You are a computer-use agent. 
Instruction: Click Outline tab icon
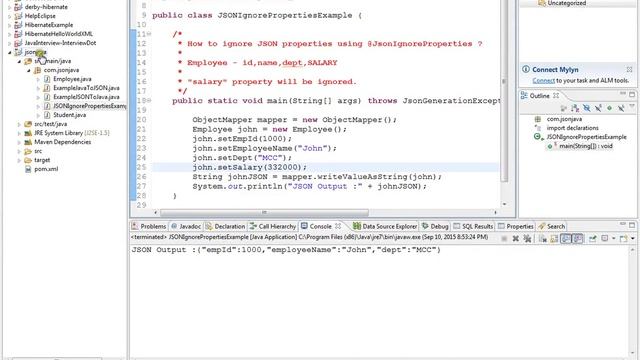(x=524, y=96)
